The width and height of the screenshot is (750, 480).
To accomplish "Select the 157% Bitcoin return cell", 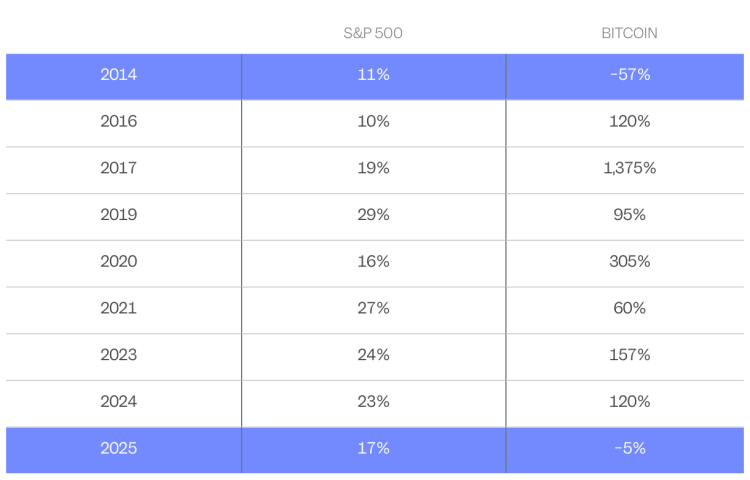I will [x=629, y=355].
